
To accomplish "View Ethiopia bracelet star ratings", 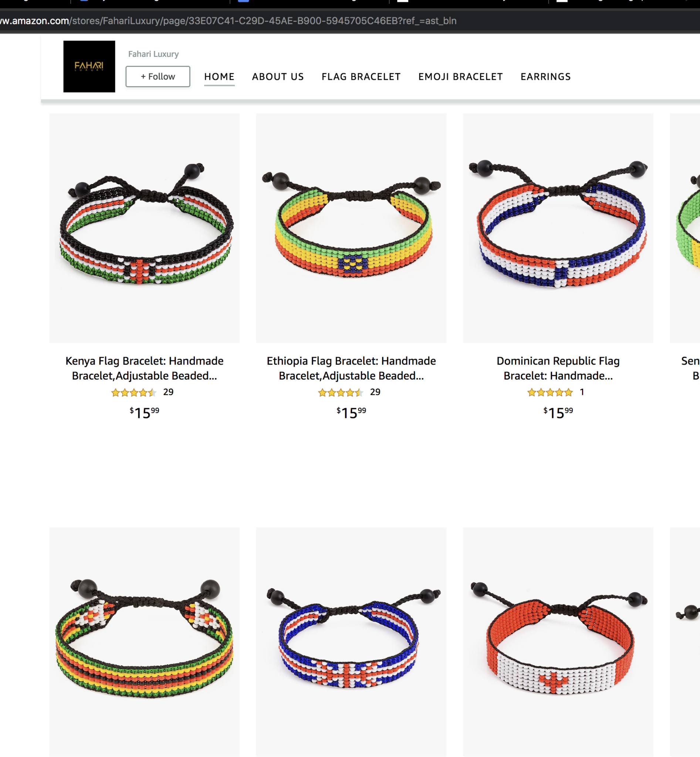I will (341, 392).
